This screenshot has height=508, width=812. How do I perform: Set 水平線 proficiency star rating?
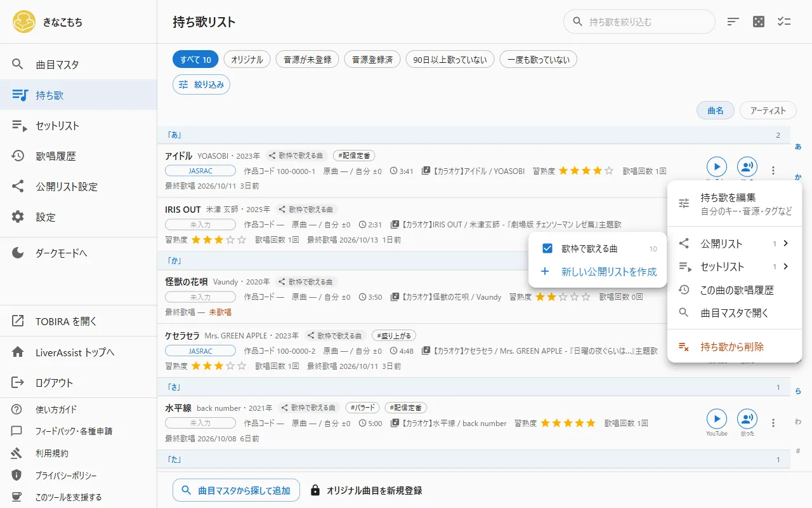(x=568, y=423)
